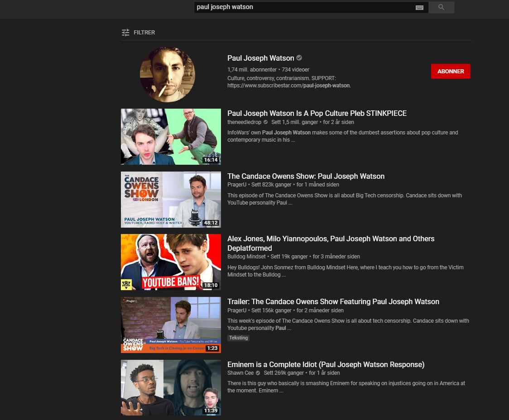Go to PragerU channel for the 156k views trailer
Image resolution: width=509 pixels, height=420 pixels.
click(x=237, y=310)
